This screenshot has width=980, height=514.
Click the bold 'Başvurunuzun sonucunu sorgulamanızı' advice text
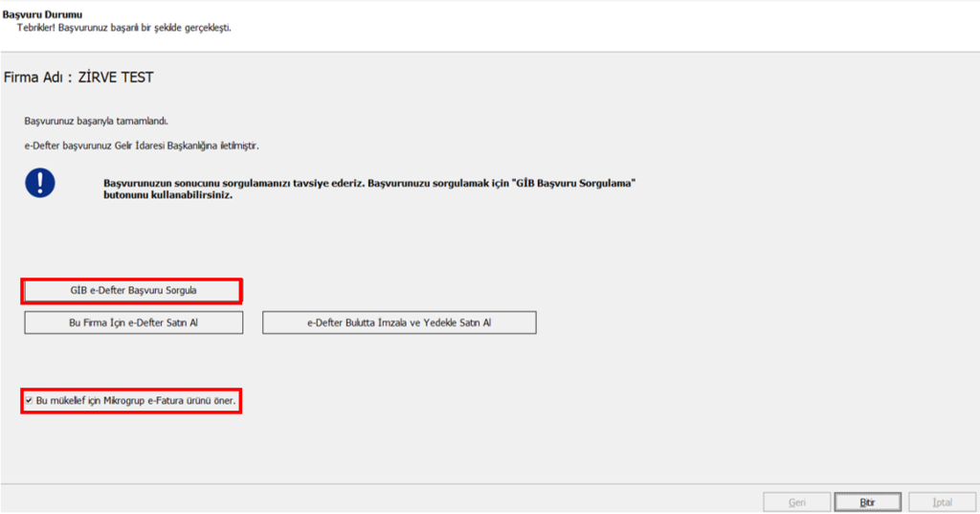click(369, 189)
